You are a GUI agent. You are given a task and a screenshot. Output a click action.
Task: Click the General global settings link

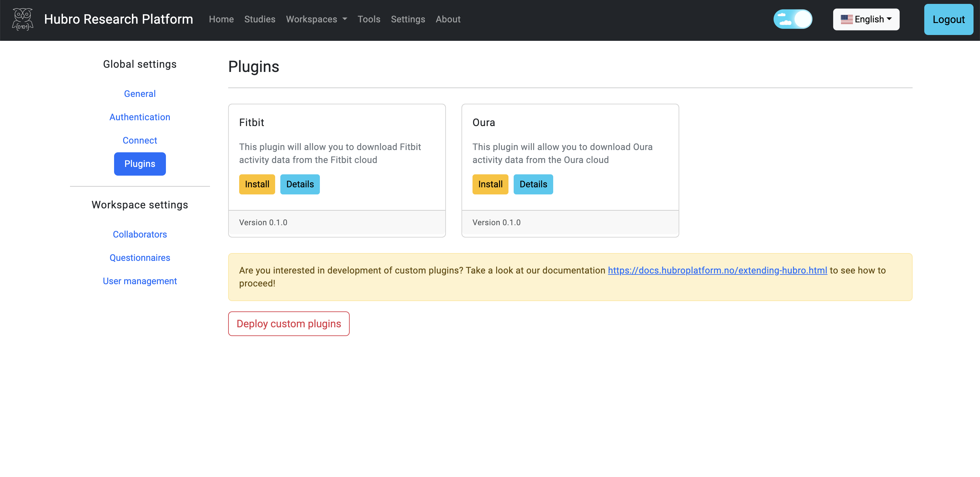tap(140, 93)
